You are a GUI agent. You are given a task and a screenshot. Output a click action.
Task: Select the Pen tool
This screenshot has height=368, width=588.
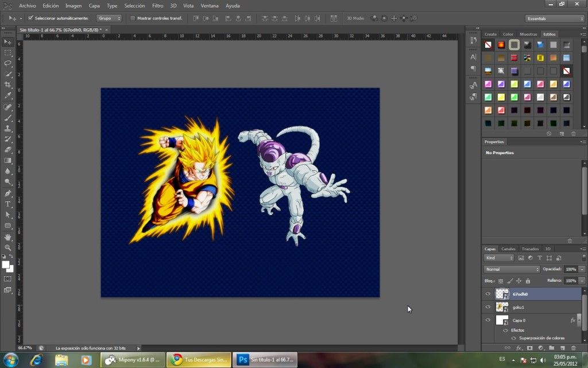[7, 193]
